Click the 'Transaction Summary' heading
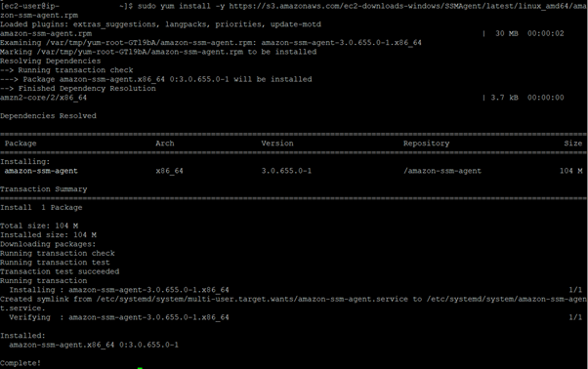 click(x=44, y=189)
